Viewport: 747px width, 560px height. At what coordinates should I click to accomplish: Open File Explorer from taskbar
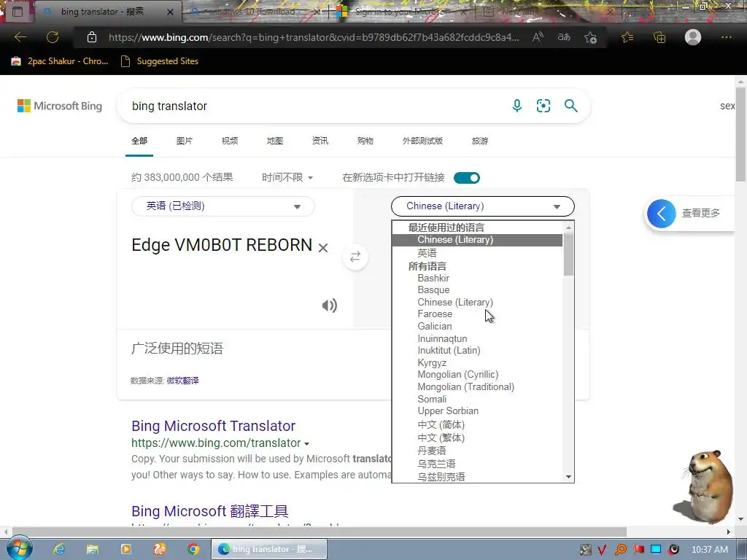93,550
